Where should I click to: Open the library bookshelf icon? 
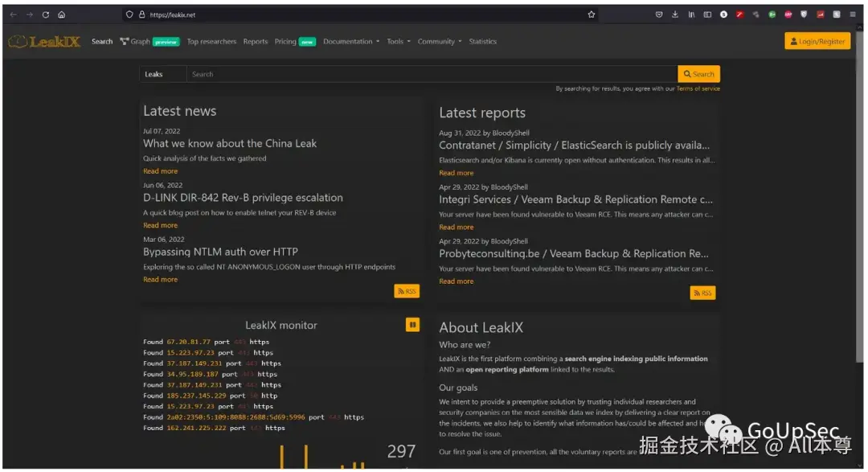pyautogui.click(x=691, y=15)
